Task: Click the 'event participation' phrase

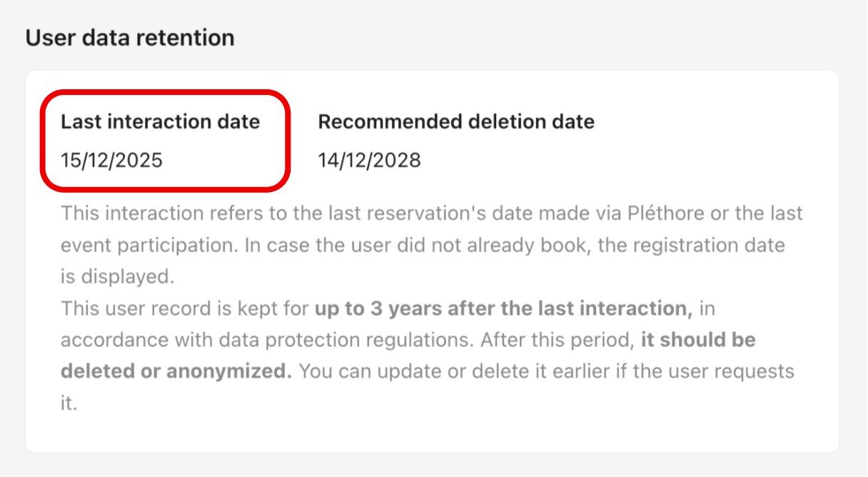Action: pos(150,245)
